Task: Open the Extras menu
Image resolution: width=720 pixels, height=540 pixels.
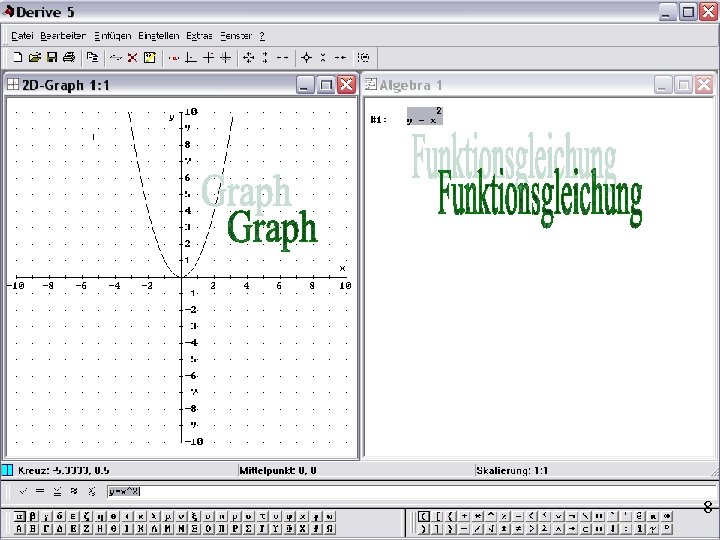Action: coord(199,35)
